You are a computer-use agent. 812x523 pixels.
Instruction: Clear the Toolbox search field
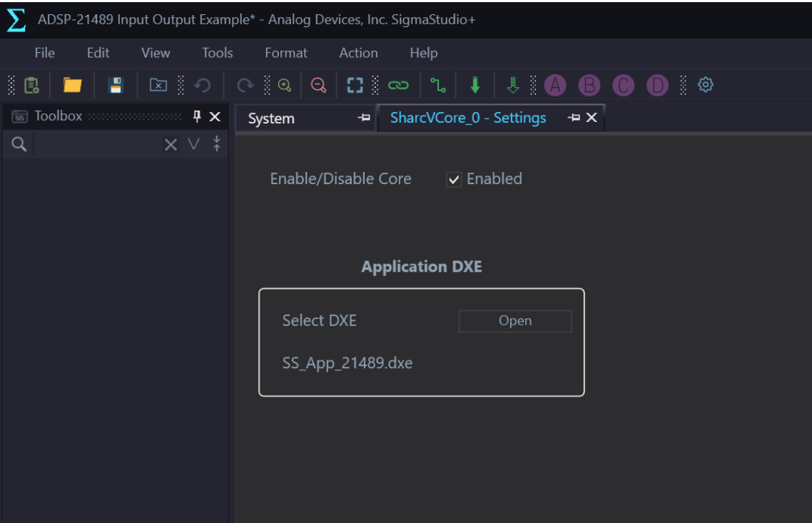pos(171,144)
